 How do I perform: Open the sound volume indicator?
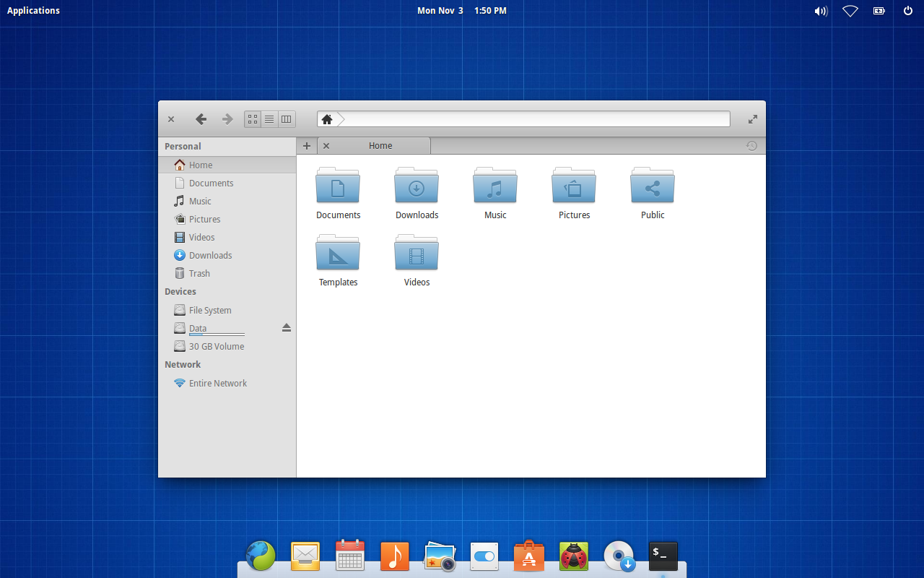click(x=821, y=10)
